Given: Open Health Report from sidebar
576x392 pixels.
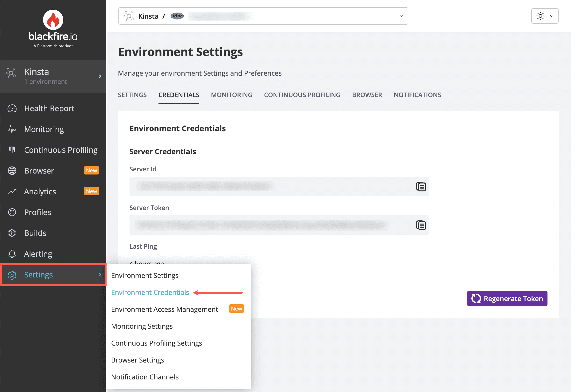Looking at the screenshot, I should 49,108.
